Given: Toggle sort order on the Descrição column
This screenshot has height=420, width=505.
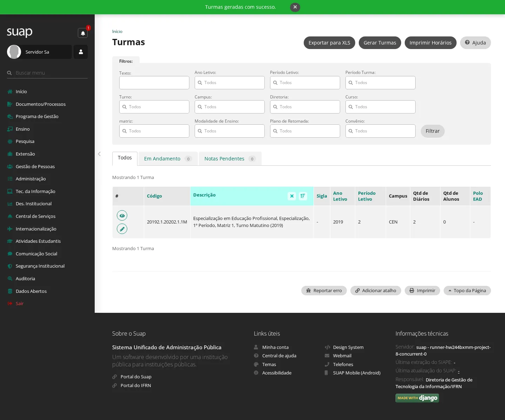Looking at the screenshot, I should pos(303,196).
